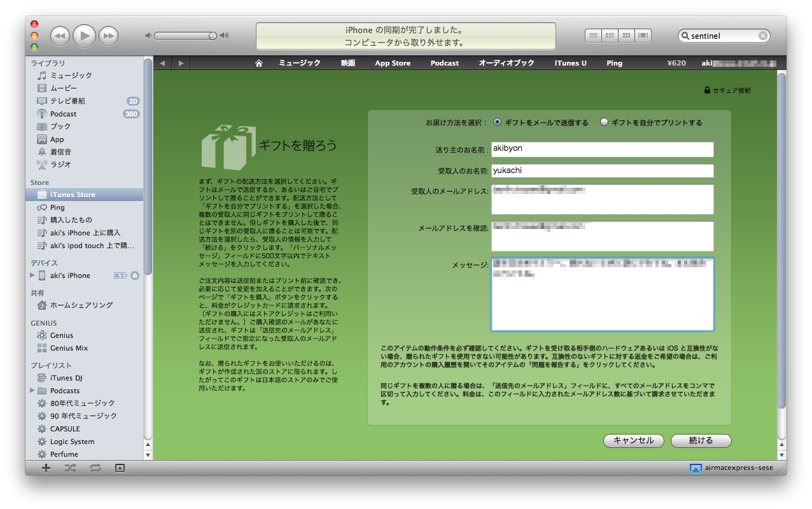Toggle shuffle playback
Viewport: 812px width, 509px height.
[70, 468]
